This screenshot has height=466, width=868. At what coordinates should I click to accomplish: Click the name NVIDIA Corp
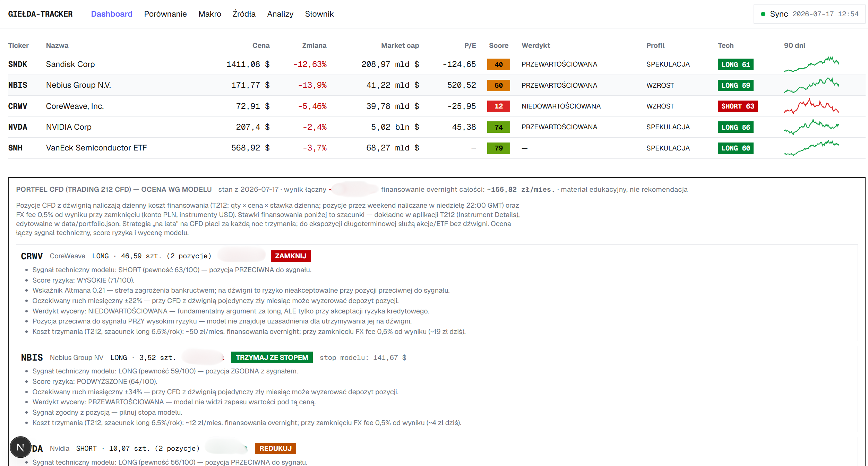click(69, 127)
